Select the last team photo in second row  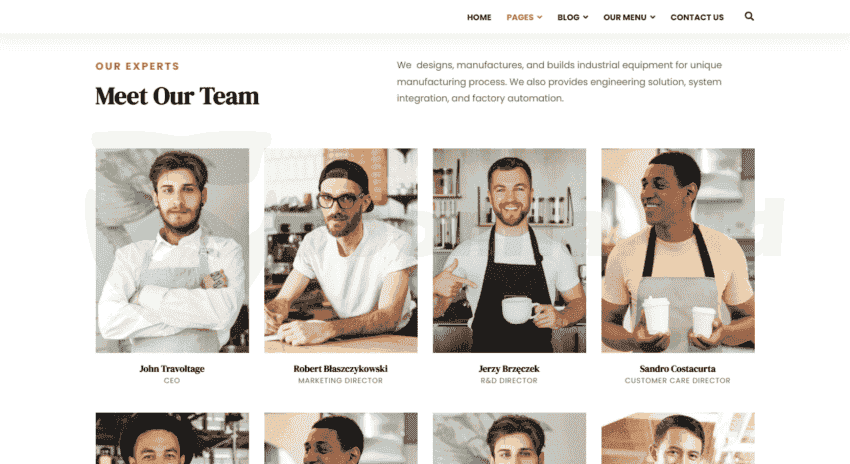(x=678, y=438)
